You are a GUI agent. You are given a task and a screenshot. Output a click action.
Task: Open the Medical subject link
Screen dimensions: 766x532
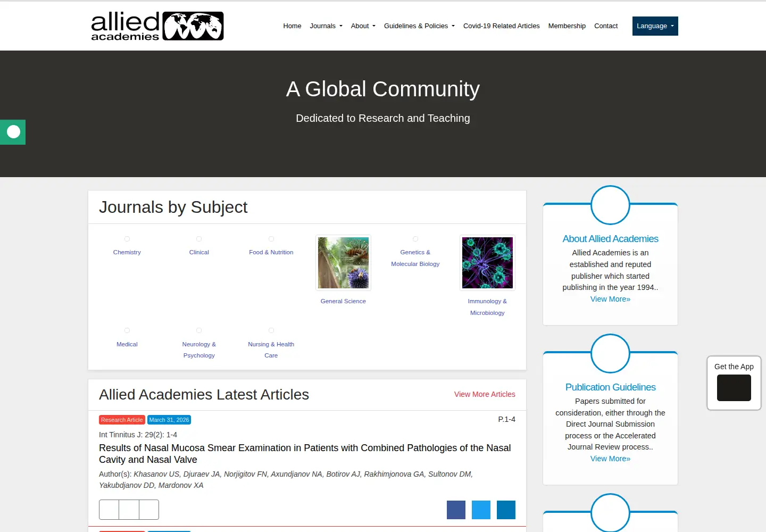(x=127, y=344)
